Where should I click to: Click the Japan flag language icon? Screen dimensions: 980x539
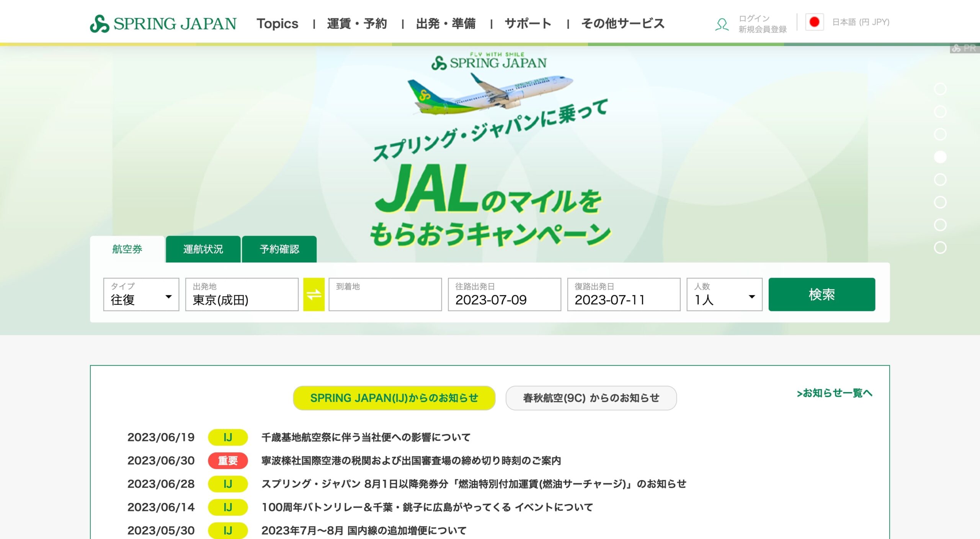(x=814, y=22)
